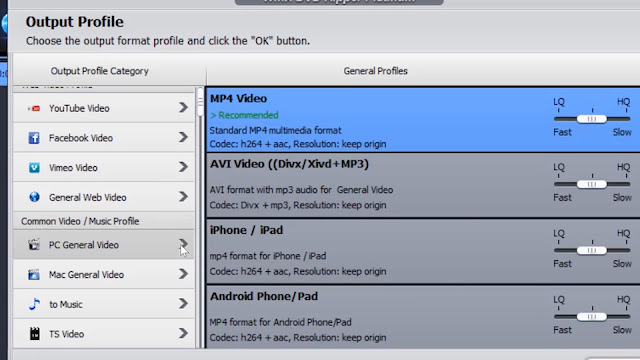Click the iPhone / iPad quality slider handle
Screen dimensions: 640x360
click(591, 250)
